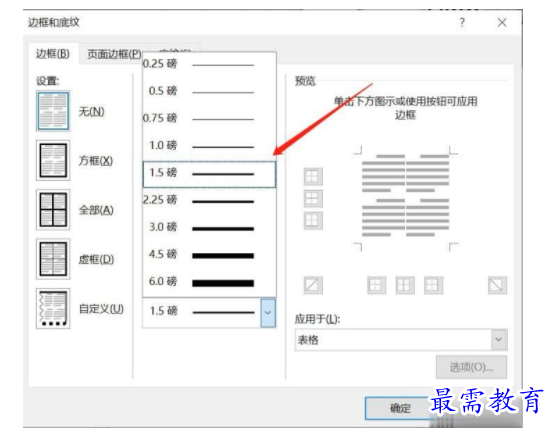Select 1.0 磅 line width
This screenshot has height=432, width=552.
(x=209, y=146)
